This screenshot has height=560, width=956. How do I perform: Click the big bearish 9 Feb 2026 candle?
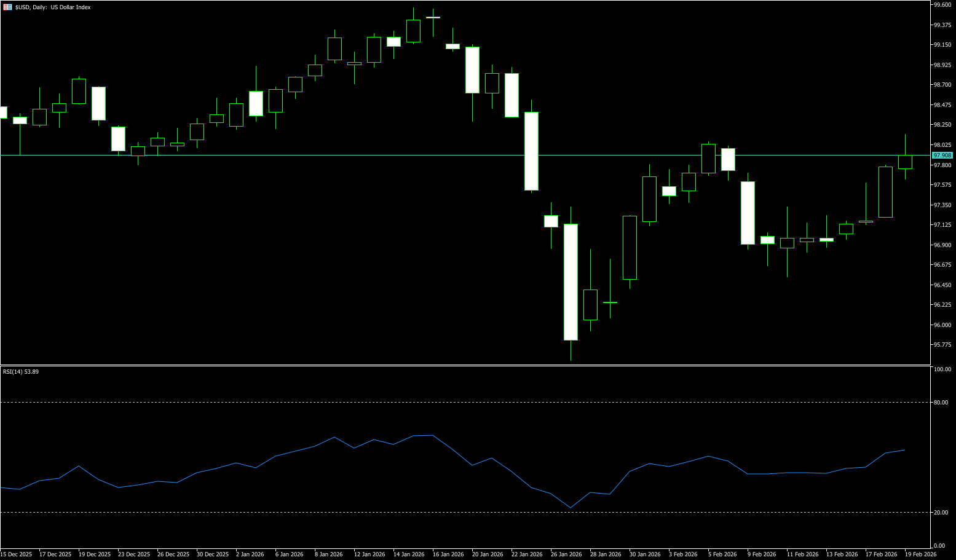coord(748,213)
